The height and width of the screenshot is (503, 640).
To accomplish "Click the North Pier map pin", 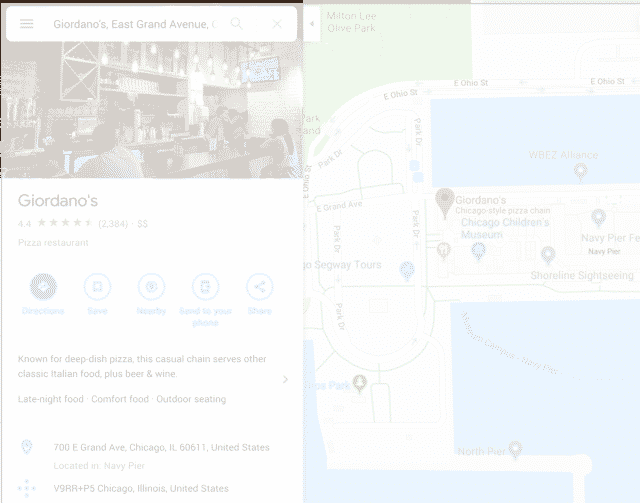I will click(x=515, y=450).
